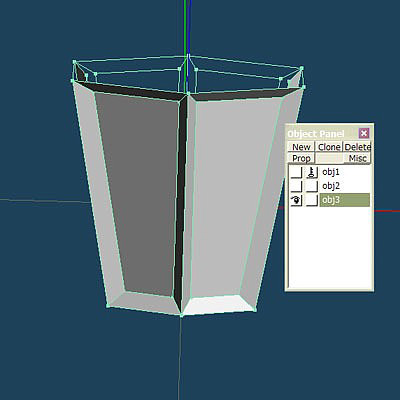Select the highlighted obj3 entry
400x400 pixels.
[x=345, y=200]
